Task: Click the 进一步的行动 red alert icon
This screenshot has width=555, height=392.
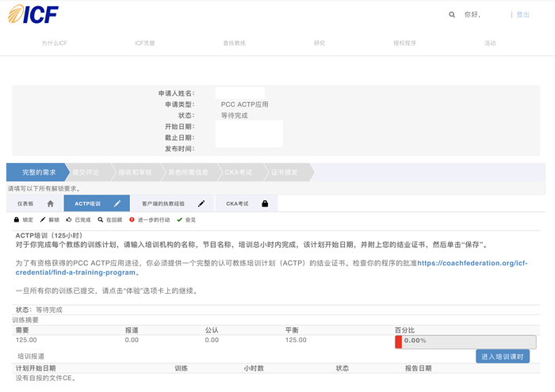Action: (132, 219)
